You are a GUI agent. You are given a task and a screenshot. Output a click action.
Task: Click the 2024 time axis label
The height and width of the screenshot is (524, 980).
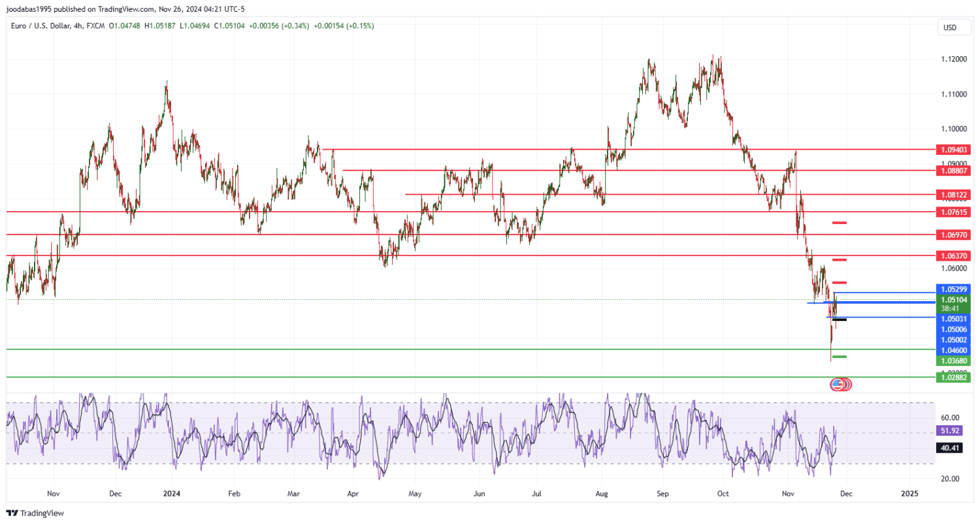coord(171,493)
